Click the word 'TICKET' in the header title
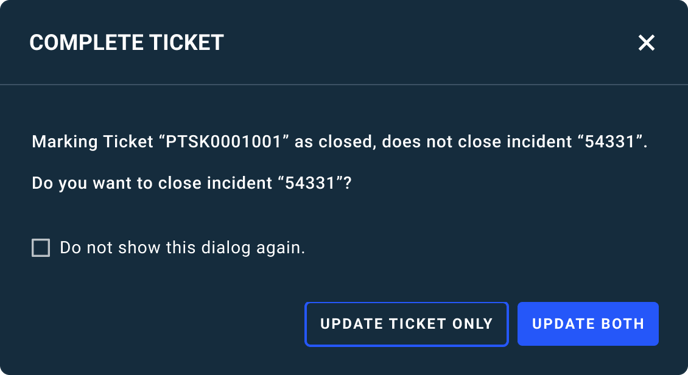The width and height of the screenshot is (688, 375). point(186,43)
